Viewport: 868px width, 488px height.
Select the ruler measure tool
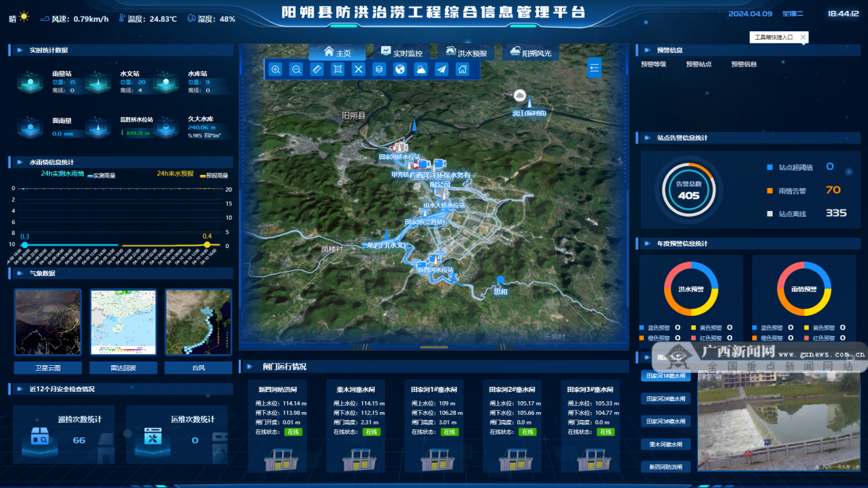(x=317, y=69)
